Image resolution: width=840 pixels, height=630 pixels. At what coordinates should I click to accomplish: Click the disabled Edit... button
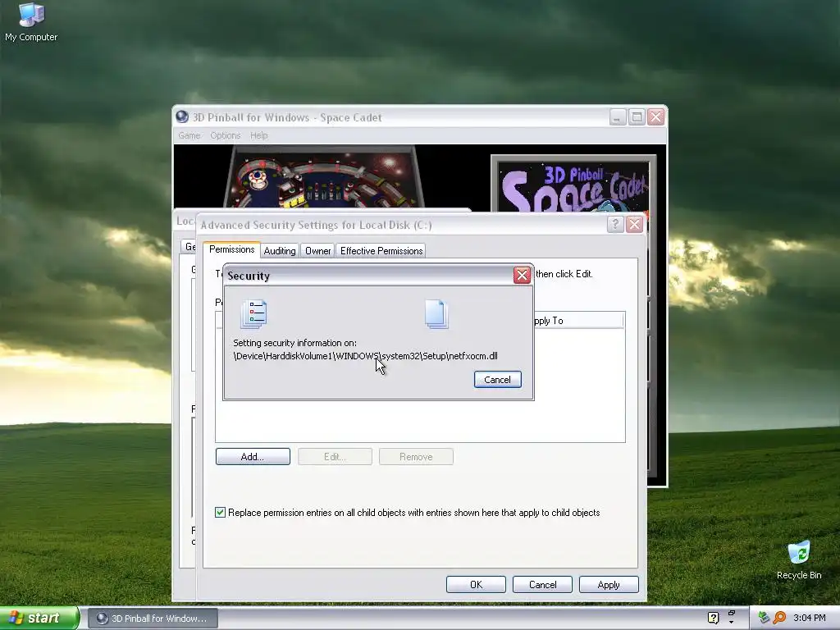click(x=335, y=456)
